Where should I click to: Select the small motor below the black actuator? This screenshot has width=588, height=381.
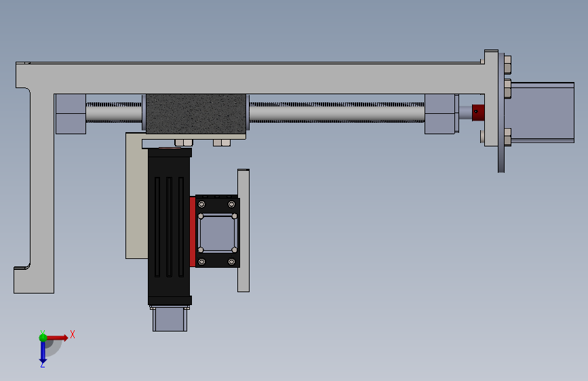(x=170, y=319)
